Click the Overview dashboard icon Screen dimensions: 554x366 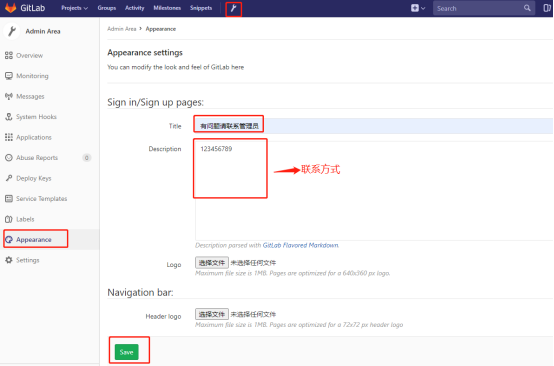coord(9,55)
